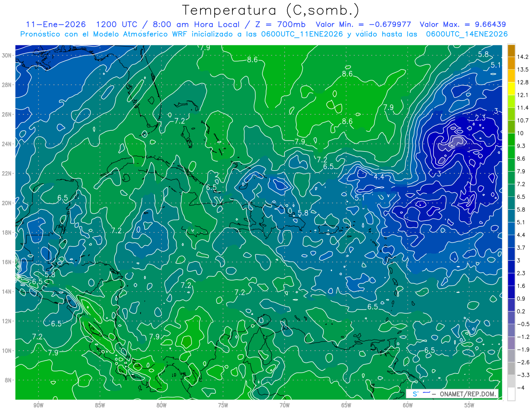Screen dimensions: 532x411
Task: Click the '26N' latitude axis label
Action: pyautogui.click(x=7, y=114)
